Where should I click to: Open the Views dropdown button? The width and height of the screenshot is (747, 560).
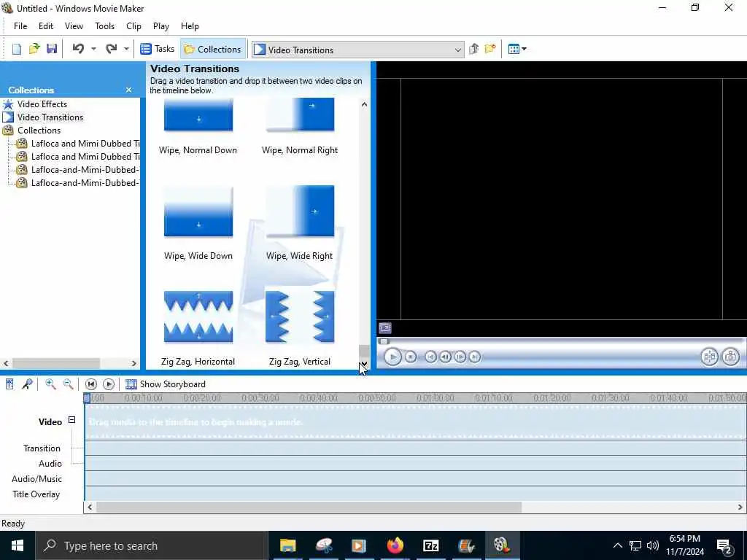tap(517, 49)
